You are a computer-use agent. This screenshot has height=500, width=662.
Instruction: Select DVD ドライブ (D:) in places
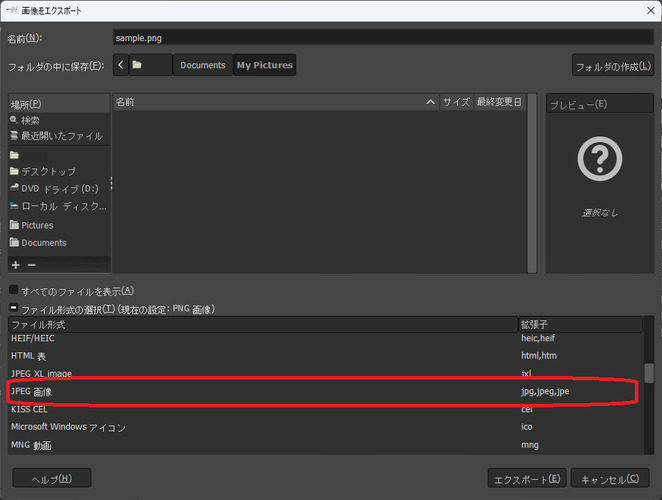59,189
